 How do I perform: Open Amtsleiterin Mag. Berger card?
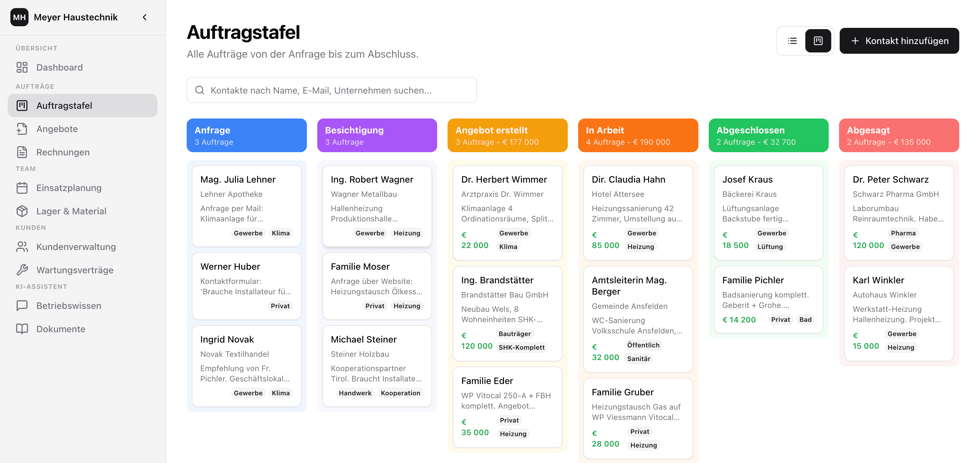pos(638,319)
